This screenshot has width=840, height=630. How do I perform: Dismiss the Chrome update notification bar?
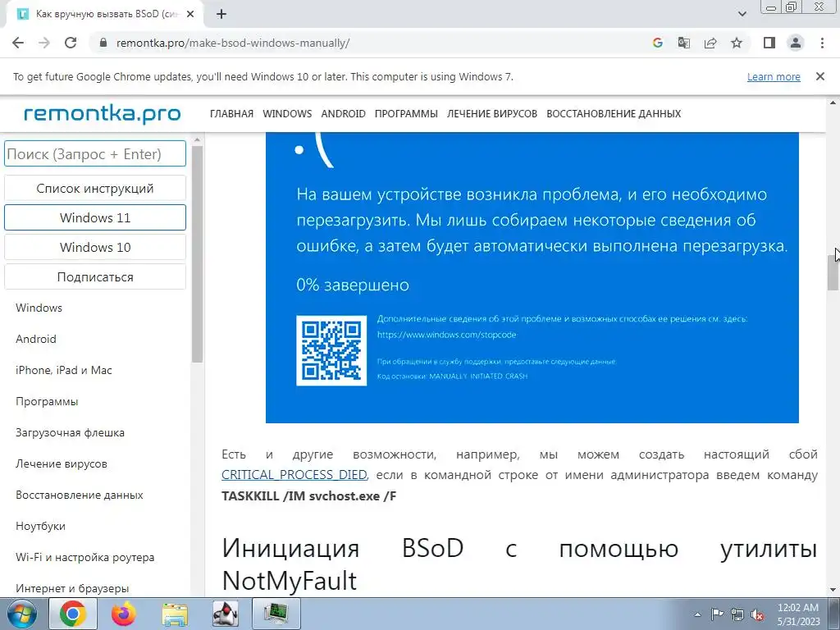[819, 76]
